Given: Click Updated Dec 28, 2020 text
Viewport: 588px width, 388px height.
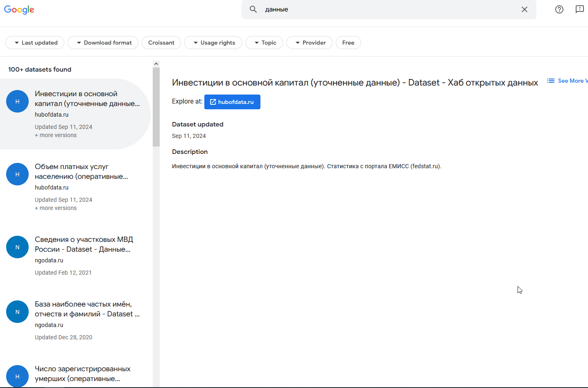Looking at the screenshot, I should point(63,337).
